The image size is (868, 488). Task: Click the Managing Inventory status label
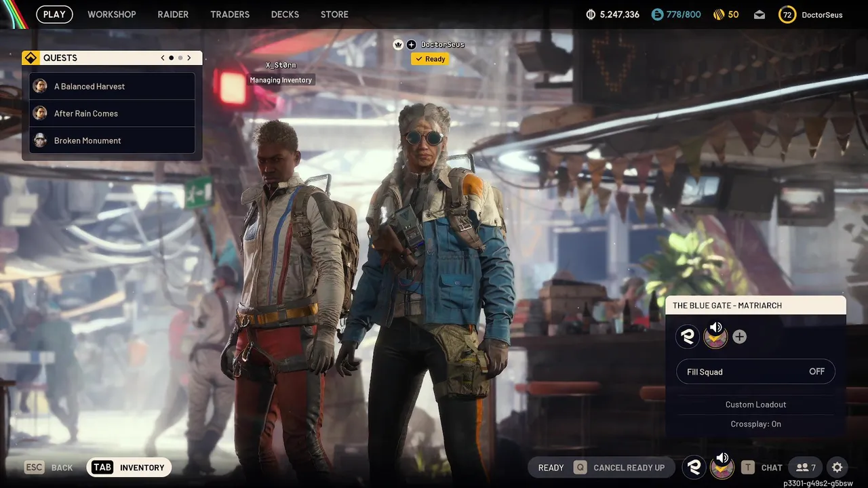281,80
